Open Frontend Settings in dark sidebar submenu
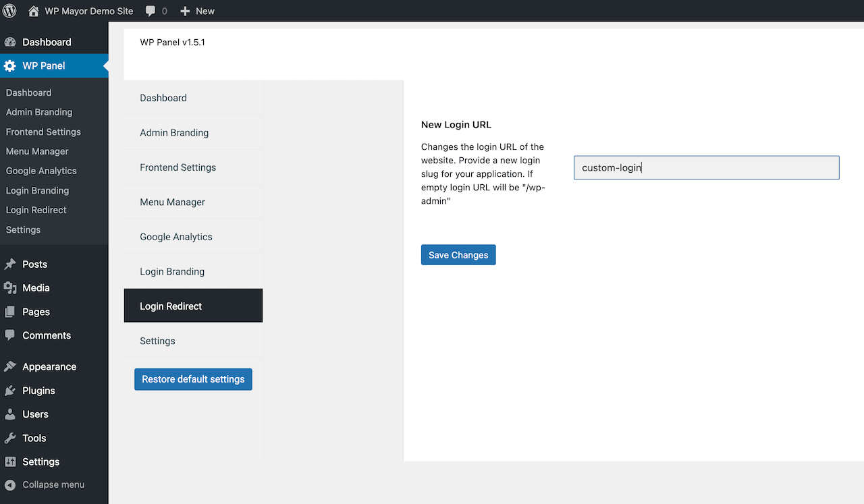864x504 pixels. click(43, 132)
